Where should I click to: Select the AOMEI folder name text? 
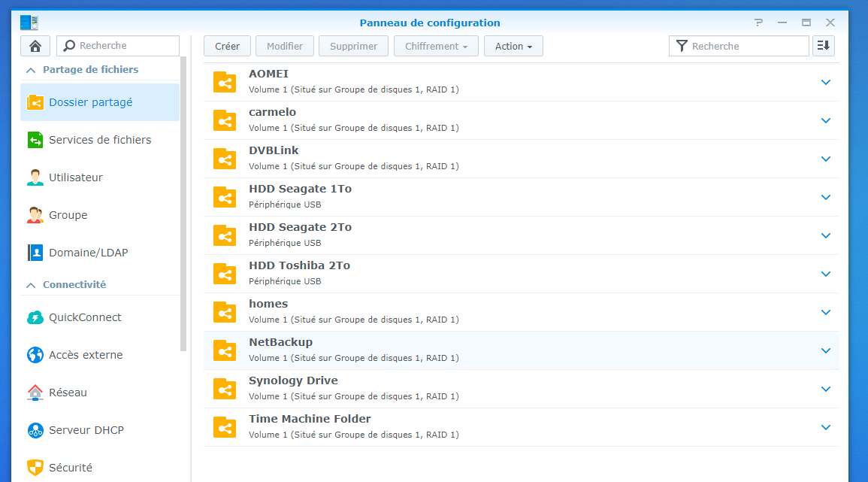pyautogui.click(x=268, y=74)
